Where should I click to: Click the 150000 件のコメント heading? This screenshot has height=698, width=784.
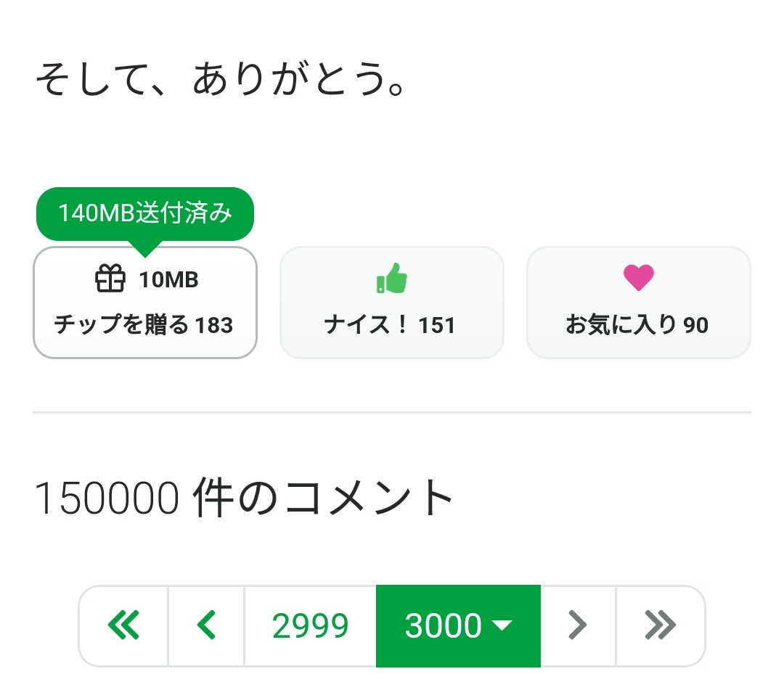point(244,498)
